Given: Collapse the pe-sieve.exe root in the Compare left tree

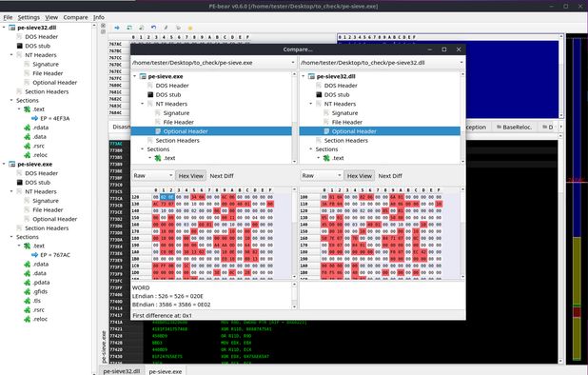Looking at the screenshot, I should click(134, 76).
